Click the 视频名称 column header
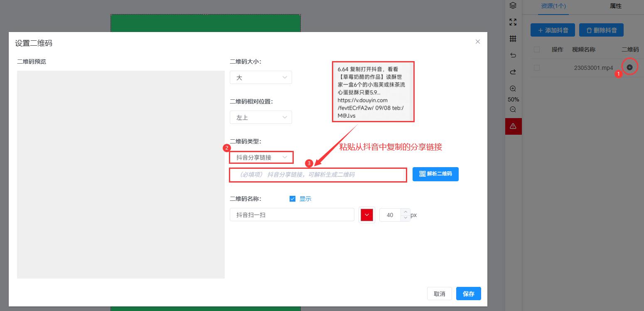This screenshot has width=644, height=311. coord(583,49)
